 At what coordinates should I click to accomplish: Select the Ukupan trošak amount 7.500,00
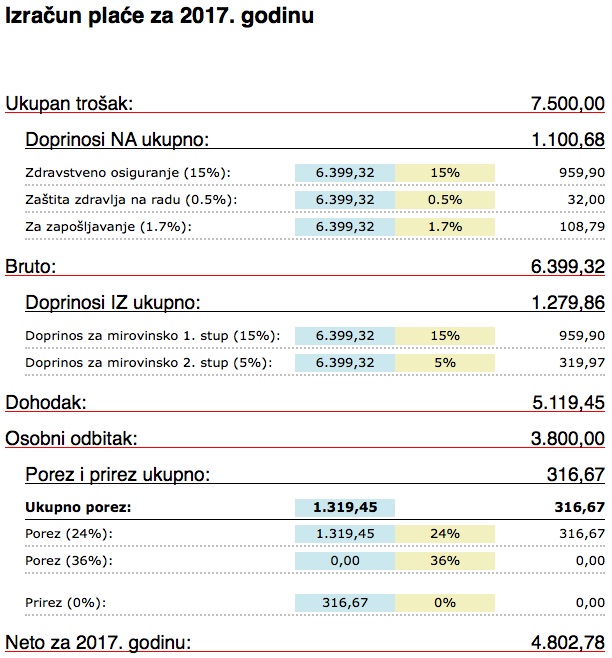coord(567,102)
